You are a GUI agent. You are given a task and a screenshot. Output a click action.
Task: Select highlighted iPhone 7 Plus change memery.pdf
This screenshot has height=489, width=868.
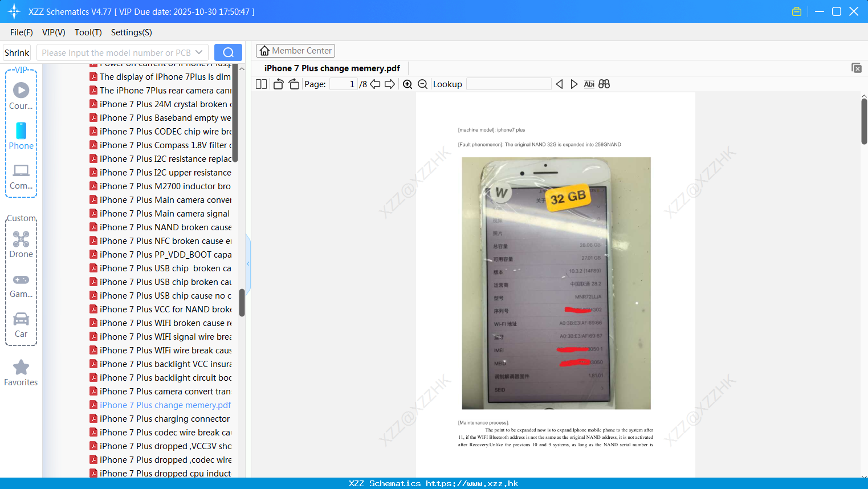coord(160,405)
